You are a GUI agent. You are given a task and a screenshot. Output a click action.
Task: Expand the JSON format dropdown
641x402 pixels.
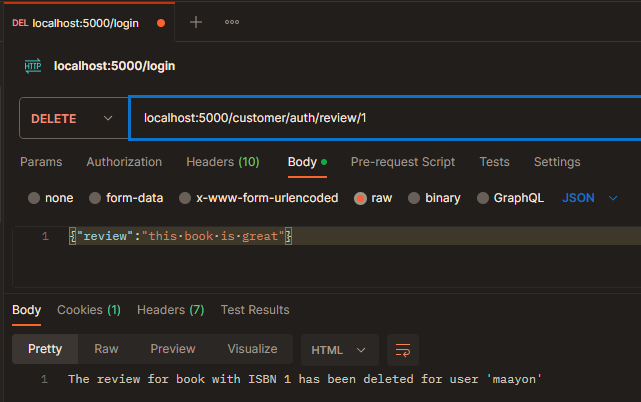(x=589, y=198)
